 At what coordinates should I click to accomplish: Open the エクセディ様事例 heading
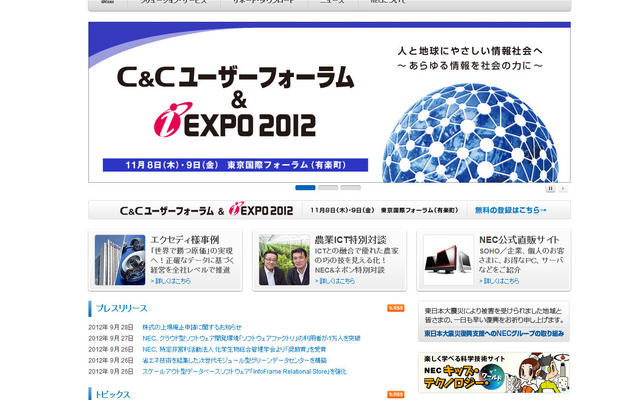pyautogui.click(x=185, y=240)
